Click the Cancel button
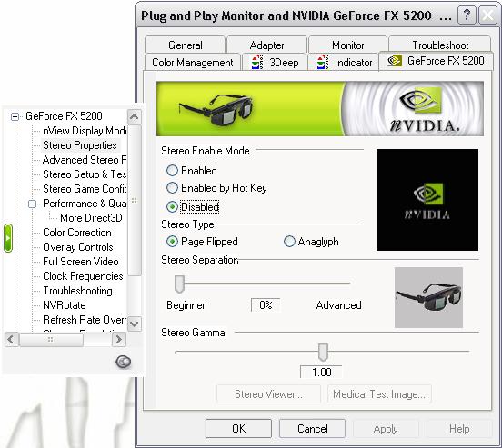Screen dimensions: 502x448 coord(312,429)
